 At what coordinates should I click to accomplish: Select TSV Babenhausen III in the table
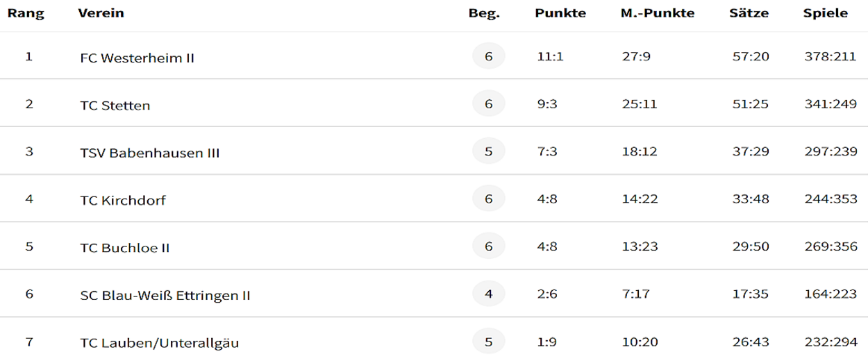[x=150, y=153]
